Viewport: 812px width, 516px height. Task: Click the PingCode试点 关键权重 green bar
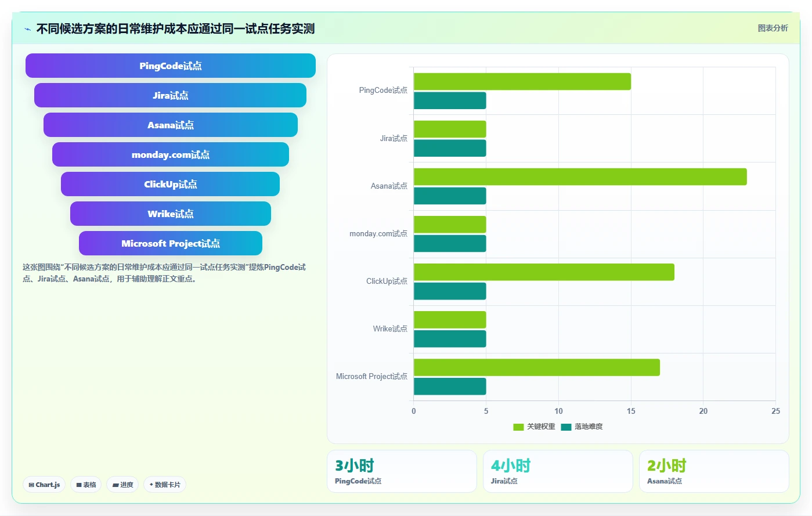point(522,81)
